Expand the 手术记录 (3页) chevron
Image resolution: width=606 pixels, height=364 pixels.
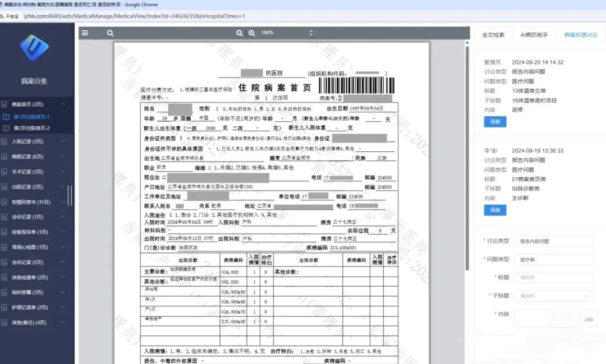pos(63,172)
